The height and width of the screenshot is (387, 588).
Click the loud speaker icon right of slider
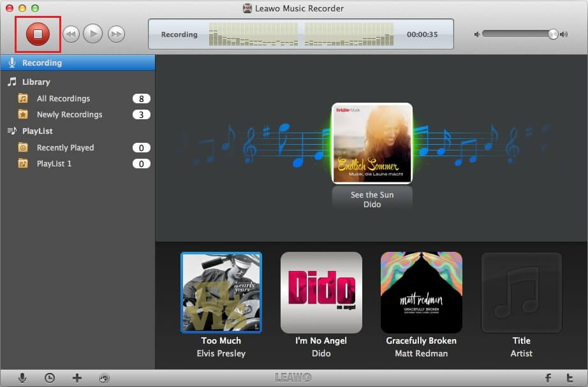[564, 34]
